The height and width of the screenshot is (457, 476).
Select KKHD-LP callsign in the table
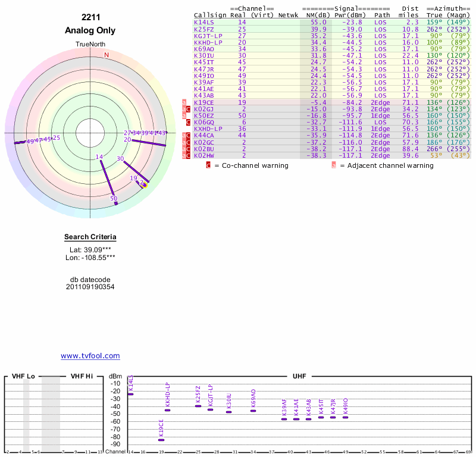tap(208, 42)
